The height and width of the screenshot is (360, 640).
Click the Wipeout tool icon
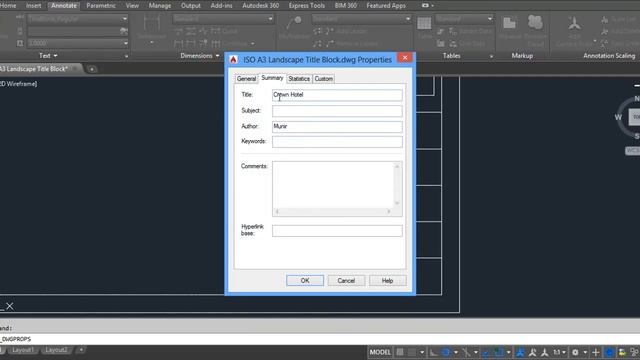509,23
